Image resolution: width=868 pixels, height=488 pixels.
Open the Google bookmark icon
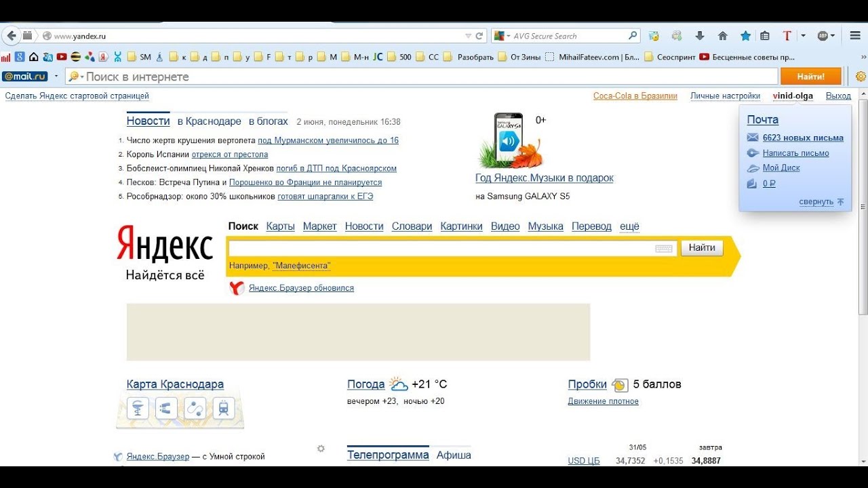click(x=20, y=57)
